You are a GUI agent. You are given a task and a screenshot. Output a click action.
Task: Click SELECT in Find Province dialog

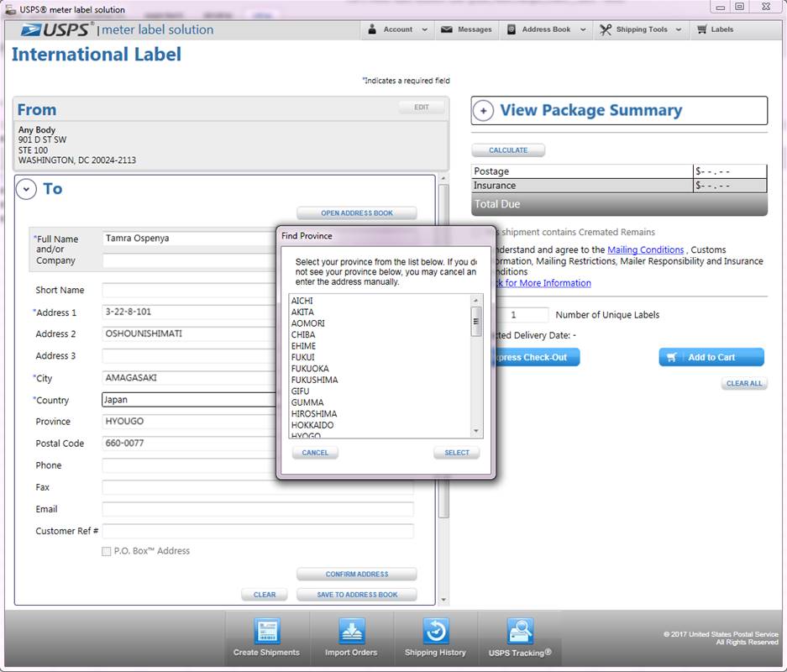pos(457,453)
